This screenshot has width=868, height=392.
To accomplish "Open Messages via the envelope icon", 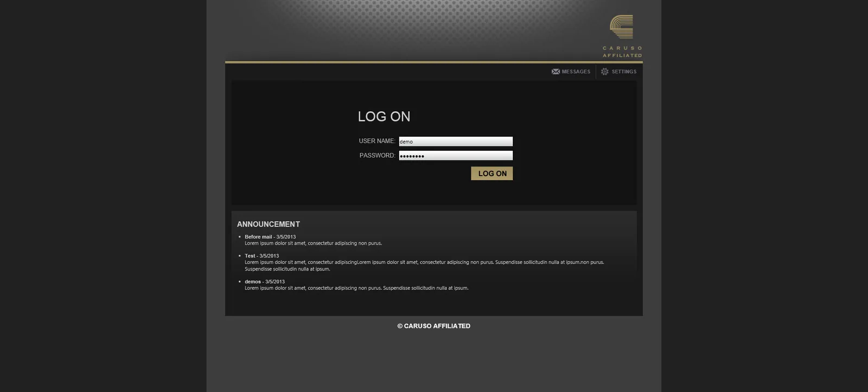I will point(556,72).
